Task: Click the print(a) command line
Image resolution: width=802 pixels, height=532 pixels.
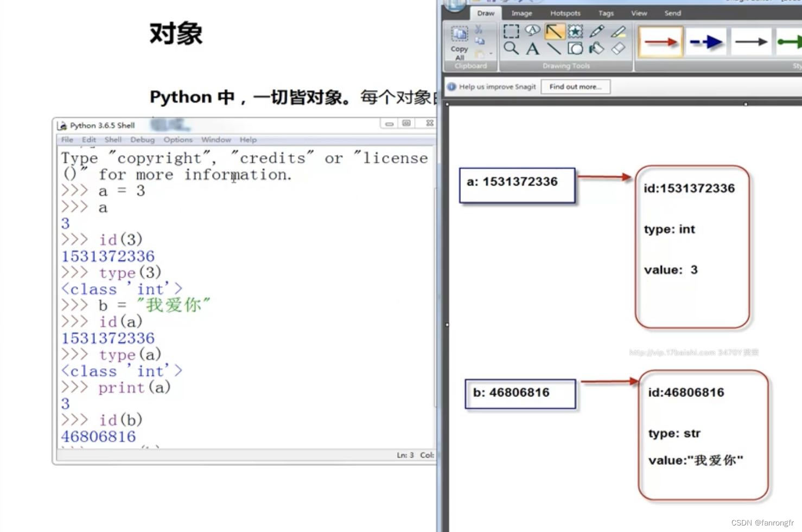Action: 116,387
